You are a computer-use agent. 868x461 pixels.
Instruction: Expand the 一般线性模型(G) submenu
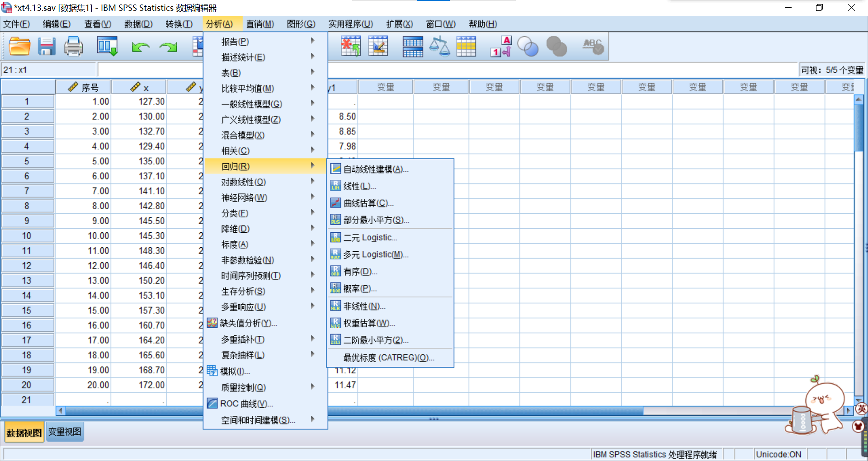click(x=265, y=104)
